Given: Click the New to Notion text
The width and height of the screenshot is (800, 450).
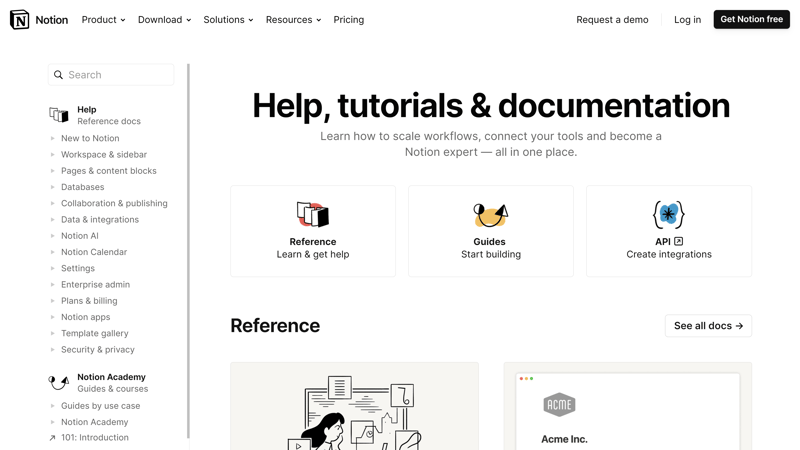Looking at the screenshot, I should coord(90,138).
